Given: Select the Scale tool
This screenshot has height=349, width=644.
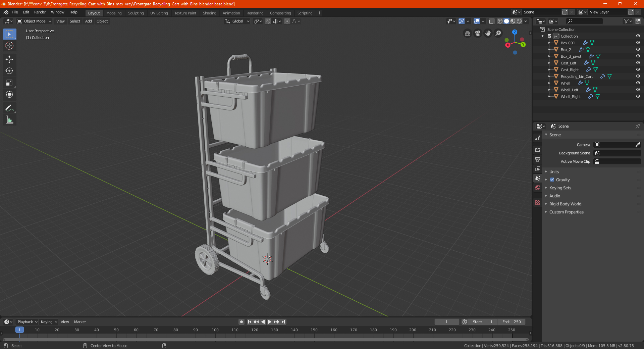Looking at the screenshot, I should coord(9,83).
